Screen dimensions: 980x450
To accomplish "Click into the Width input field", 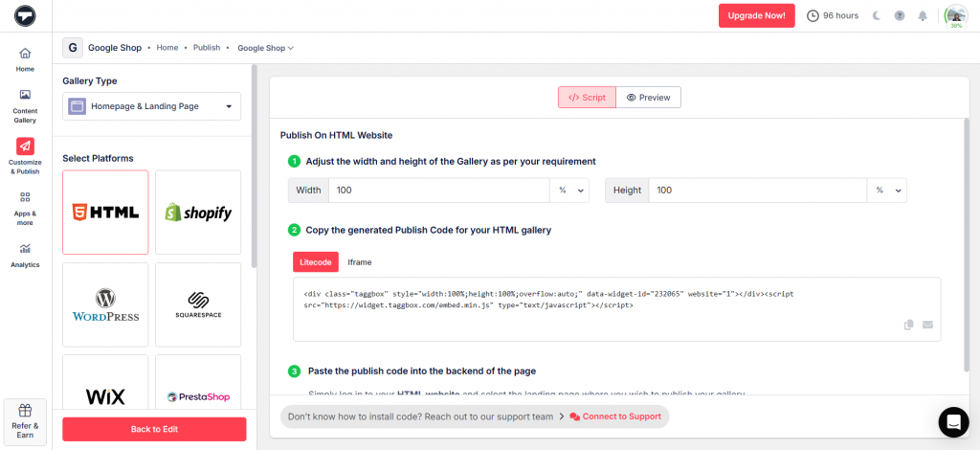I will [x=438, y=191].
